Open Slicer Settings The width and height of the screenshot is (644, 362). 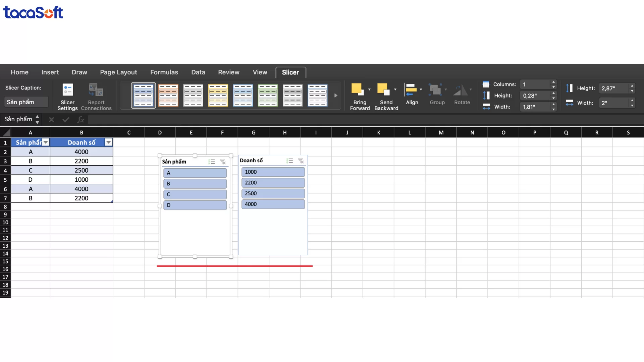67,97
